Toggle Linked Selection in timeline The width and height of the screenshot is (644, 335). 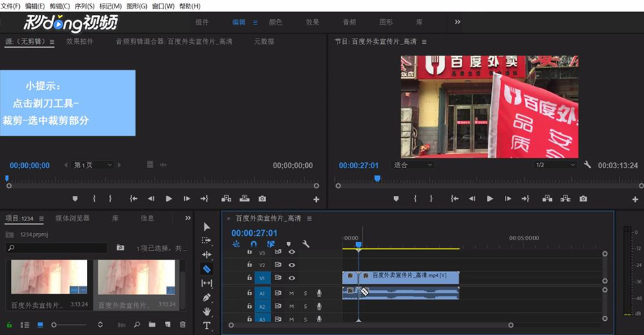coord(270,244)
